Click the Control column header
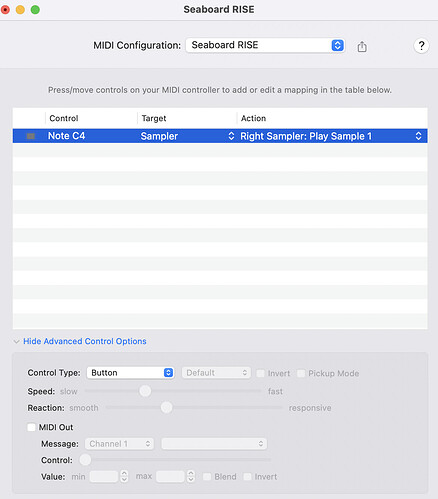This screenshot has width=438, height=499. pyautogui.click(x=64, y=118)
